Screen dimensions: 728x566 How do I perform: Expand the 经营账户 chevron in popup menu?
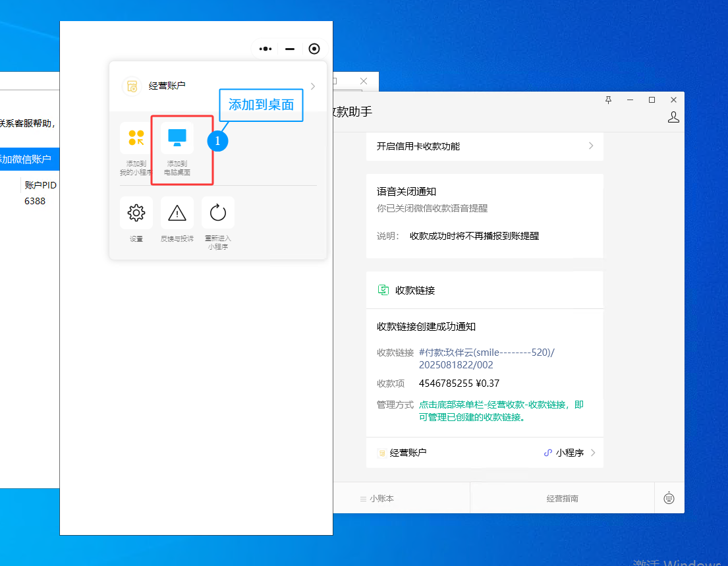(312, 86)
